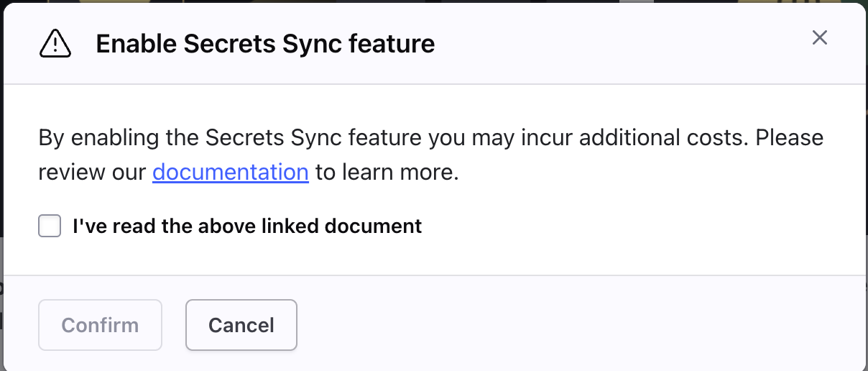Click the "I've read the above linked document" label
Image resolution: width=868 pixels, height=371 pixels.
coord(247,226)
